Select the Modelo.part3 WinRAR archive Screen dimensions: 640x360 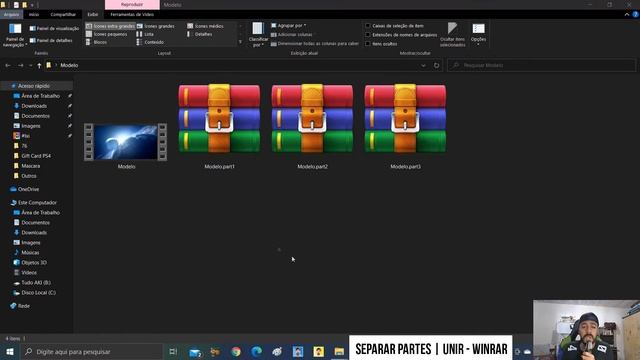pyautogui.click(x=405, y=126)
